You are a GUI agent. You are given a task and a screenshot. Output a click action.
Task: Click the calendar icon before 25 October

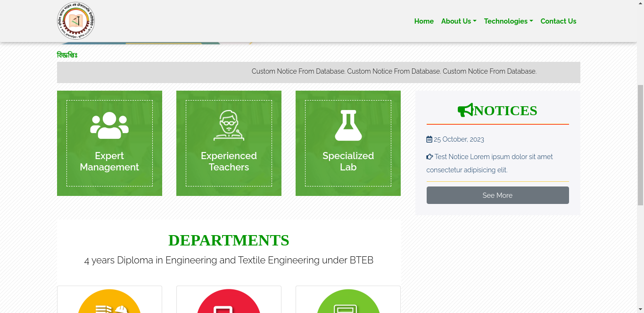429,139
